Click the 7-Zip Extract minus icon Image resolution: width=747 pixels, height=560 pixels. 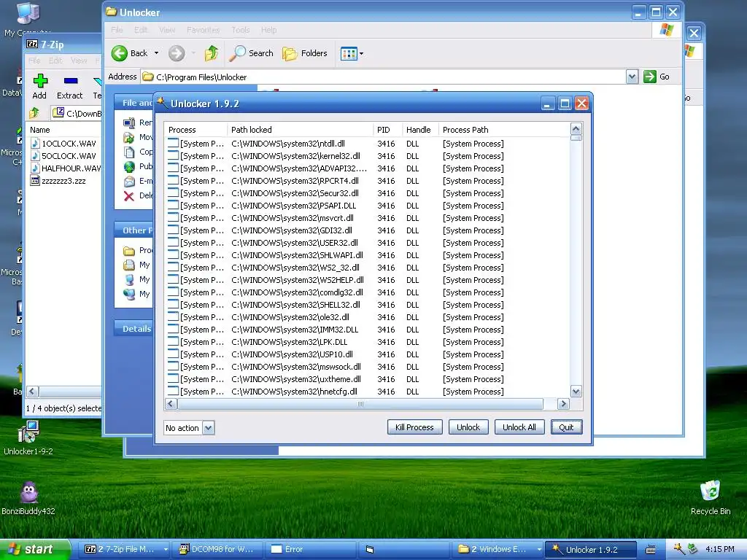(71, 80)
